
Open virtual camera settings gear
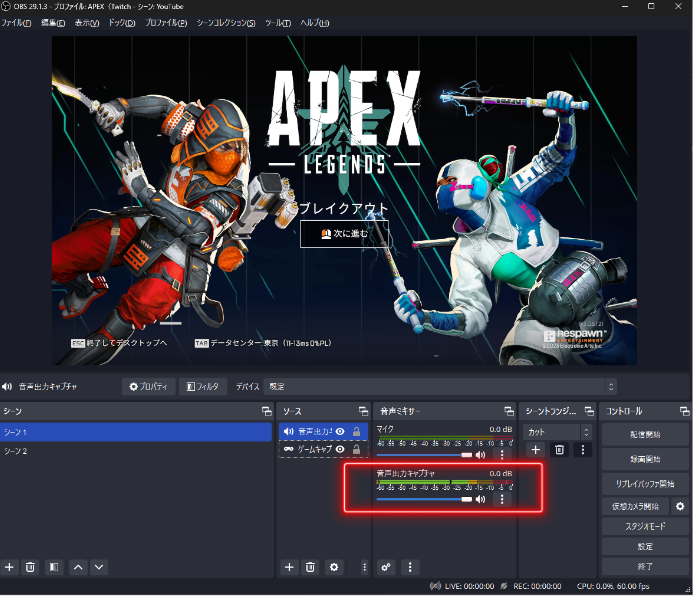pyautogui.click(x=680, y=506)
